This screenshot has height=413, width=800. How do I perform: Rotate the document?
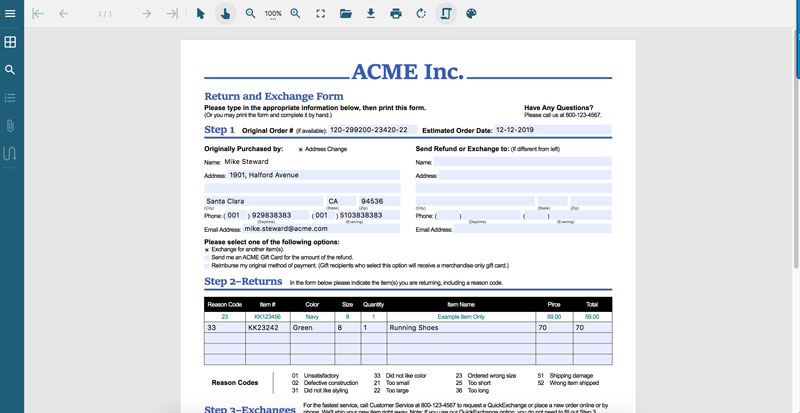click(x=421, y=14)
